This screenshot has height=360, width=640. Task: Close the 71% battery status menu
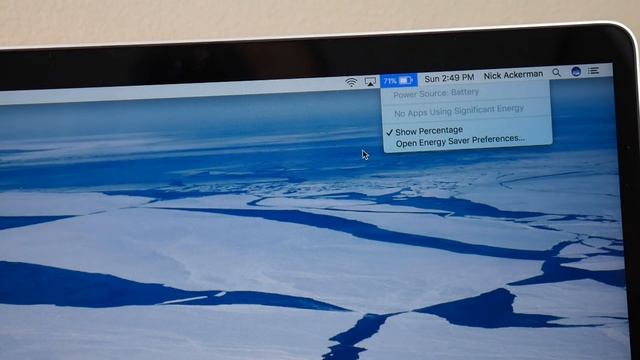(x=398, y=80)
